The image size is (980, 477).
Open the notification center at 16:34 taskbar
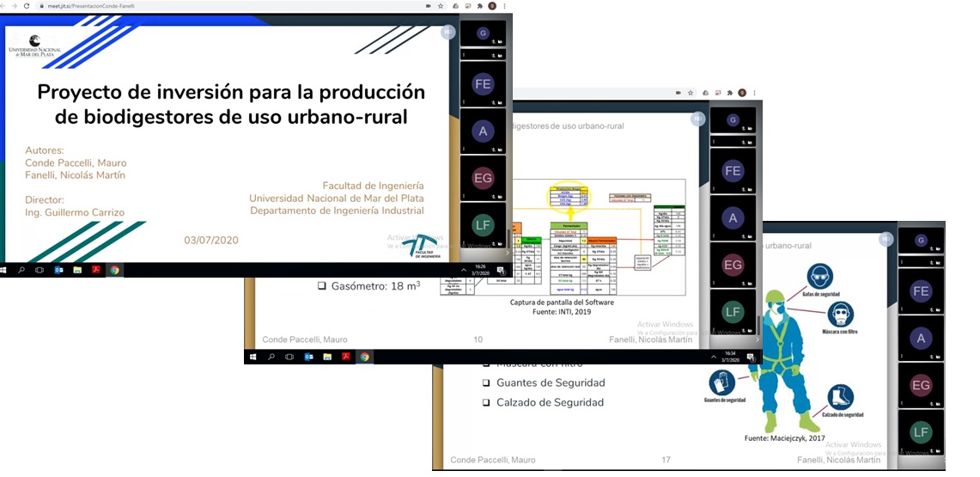coord(750,356)
